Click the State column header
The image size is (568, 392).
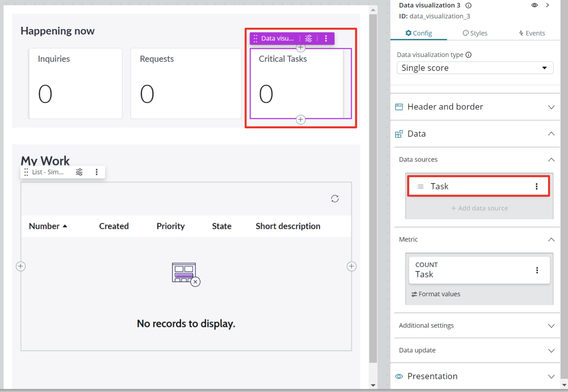[222, 226]
